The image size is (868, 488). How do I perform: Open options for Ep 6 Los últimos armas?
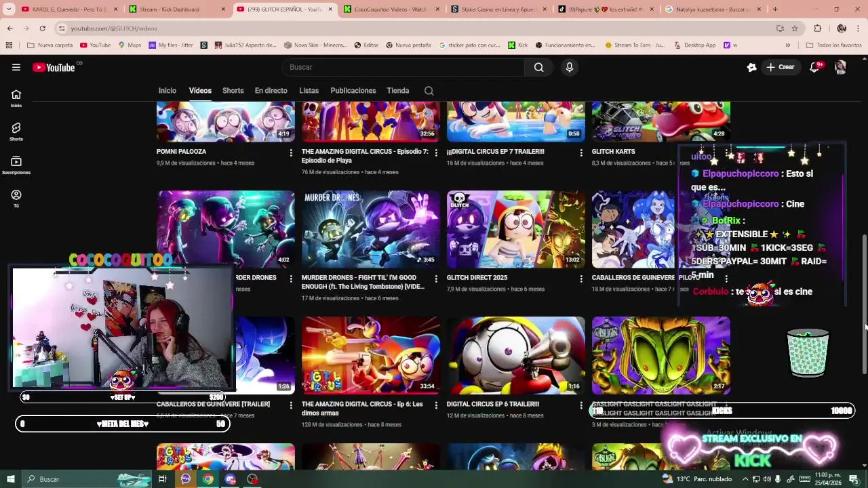[x=436, y=405]
